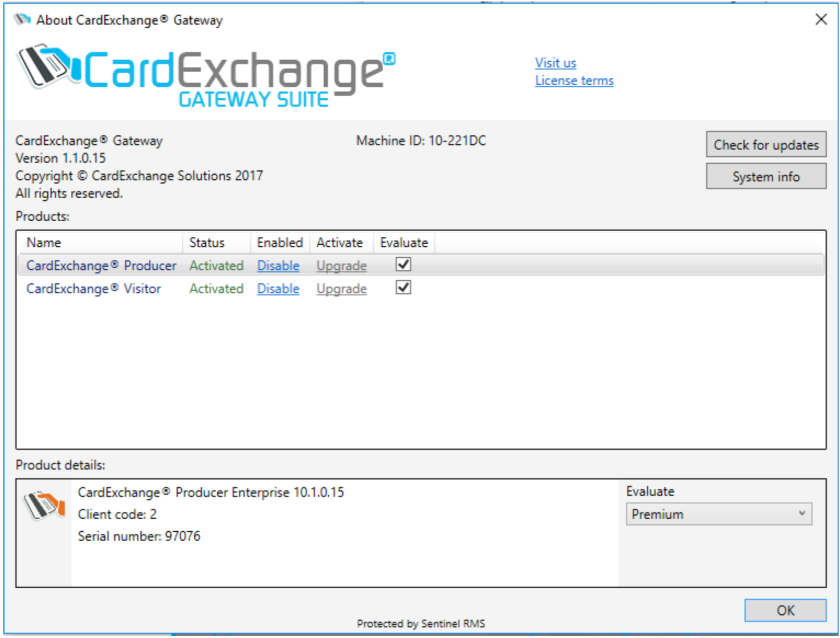The height and width of the screenshot is (638, 840).
Task: Toggle Evaluate checkbox for CardExchange Visitor
Action: (403, 288)
